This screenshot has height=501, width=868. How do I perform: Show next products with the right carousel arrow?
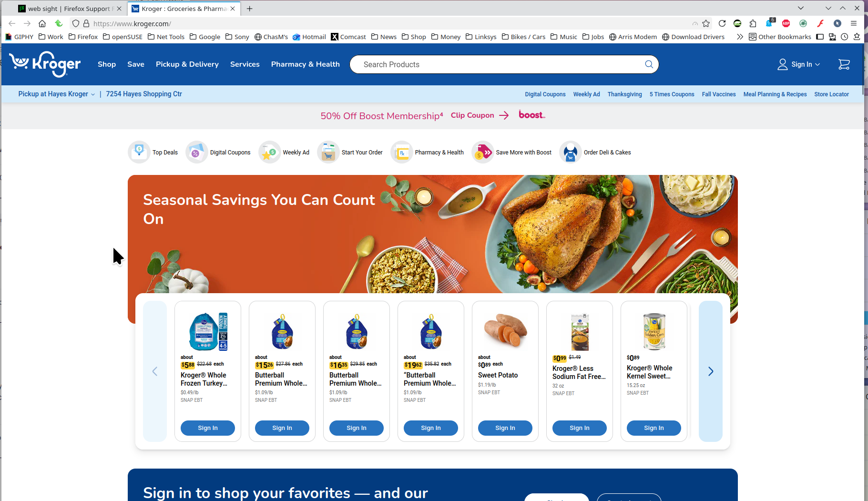click(x=711, y=371)
